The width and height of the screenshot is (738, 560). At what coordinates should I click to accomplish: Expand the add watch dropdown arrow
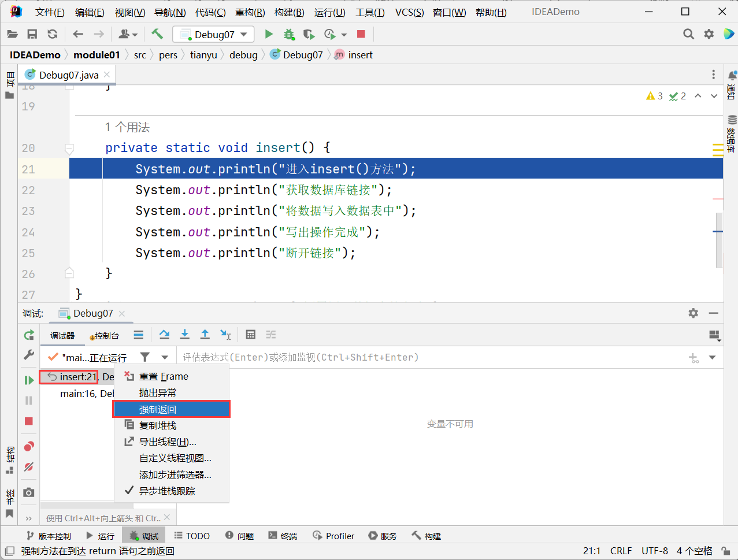[x=713, y=358]
